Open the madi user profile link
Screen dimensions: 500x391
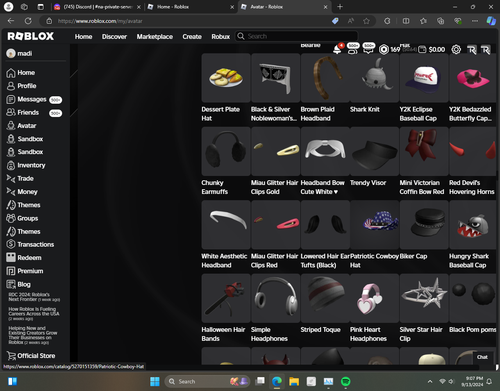20,53
